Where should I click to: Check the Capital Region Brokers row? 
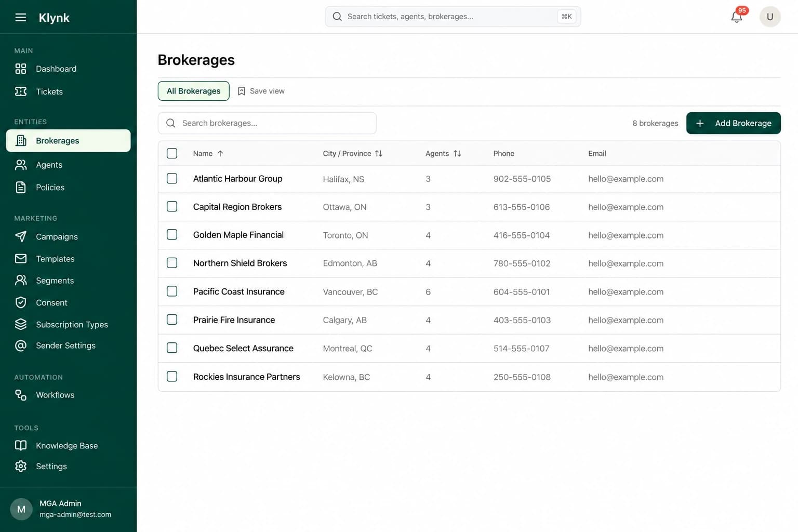[172, 207]
